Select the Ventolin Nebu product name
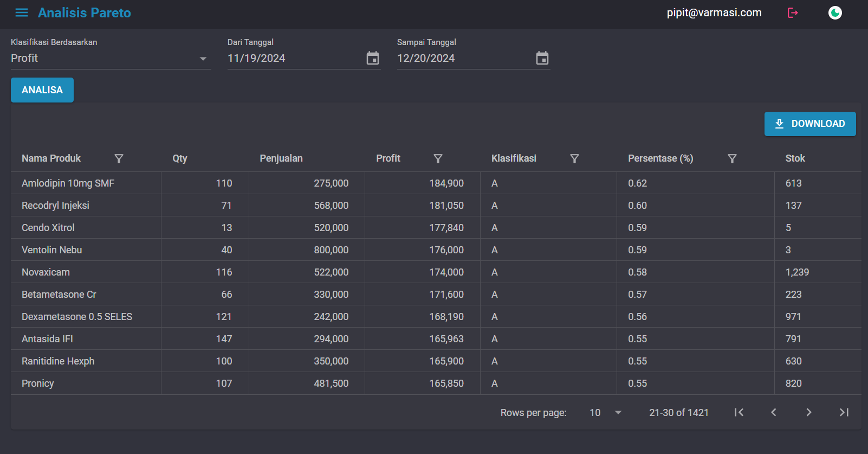The width and height of the screenshot is (868, 454). click(52, 250)
